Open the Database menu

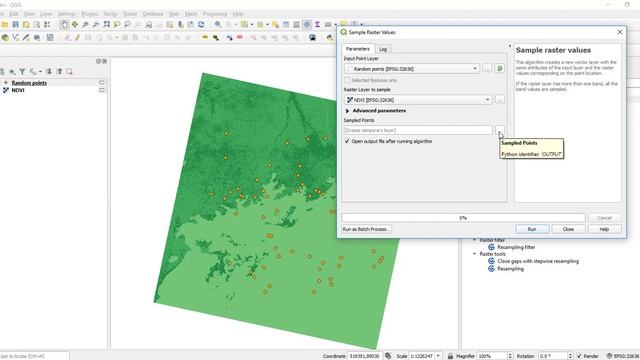153,14
